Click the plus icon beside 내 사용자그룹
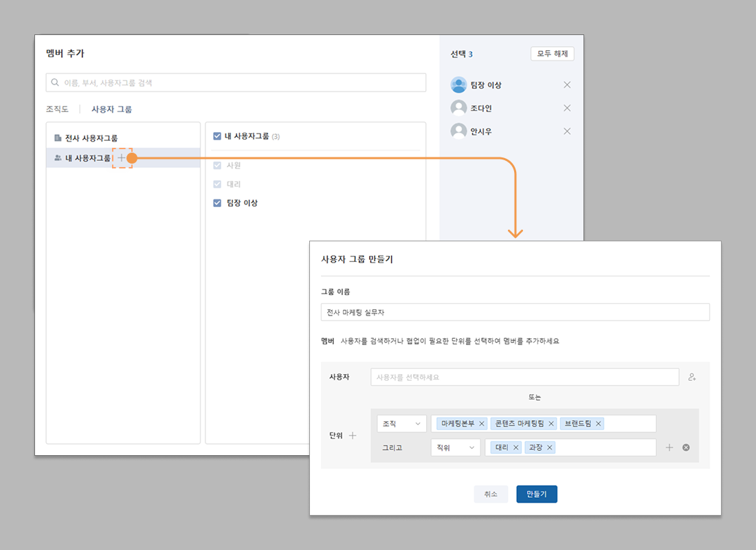 (122, 158)
